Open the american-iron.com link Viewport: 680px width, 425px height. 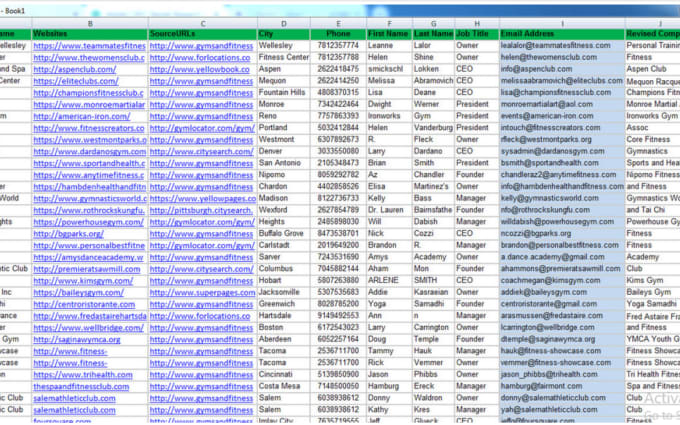(x=82, y=116)
